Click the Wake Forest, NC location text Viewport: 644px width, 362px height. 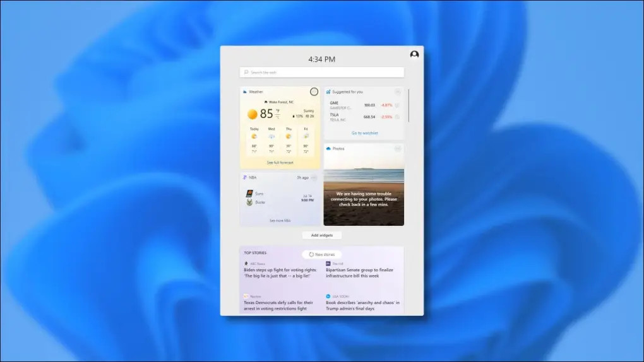[282, 102]
